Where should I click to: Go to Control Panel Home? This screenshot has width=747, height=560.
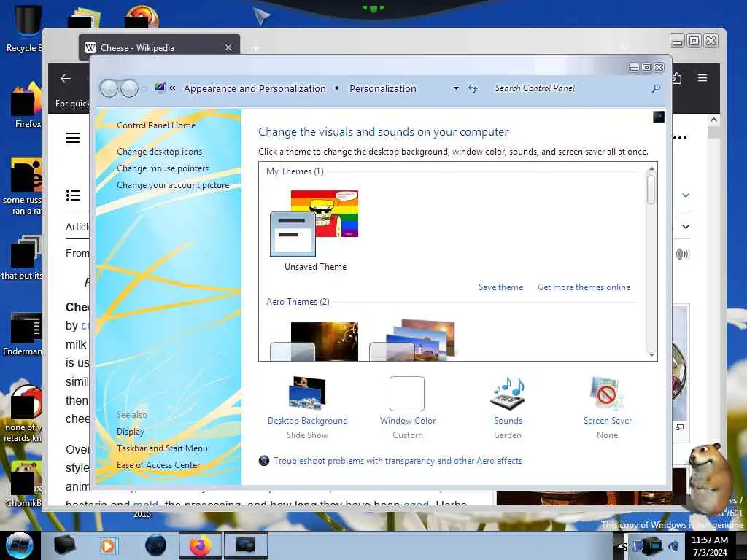pos(156,125)
